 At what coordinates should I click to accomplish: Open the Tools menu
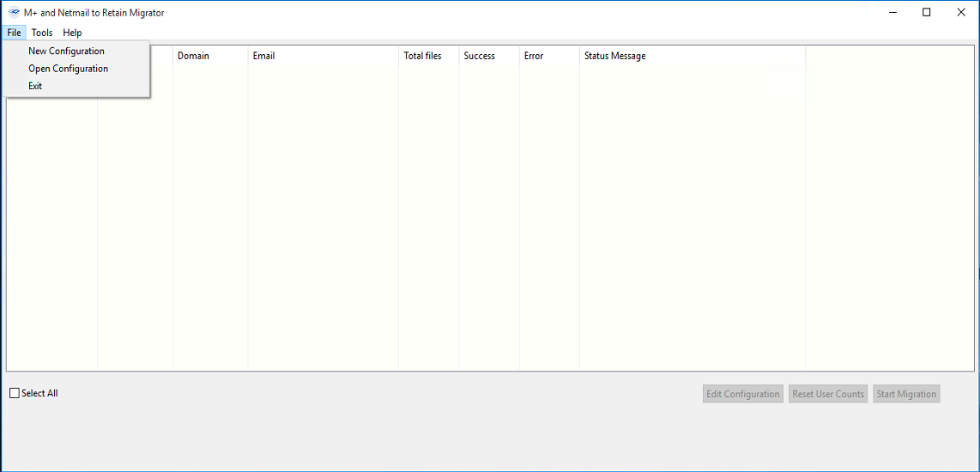click(42, 33)
